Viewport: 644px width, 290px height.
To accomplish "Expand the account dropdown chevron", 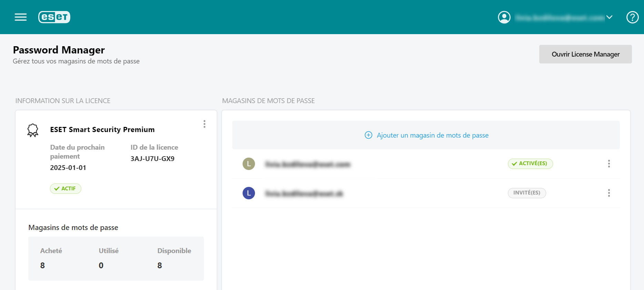I will (x=609, y=17).
